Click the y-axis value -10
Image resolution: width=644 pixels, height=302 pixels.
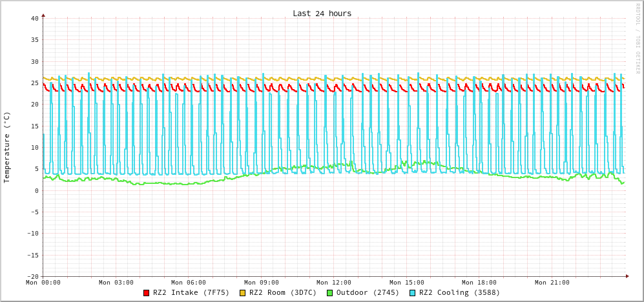click(x=32, y=234)
